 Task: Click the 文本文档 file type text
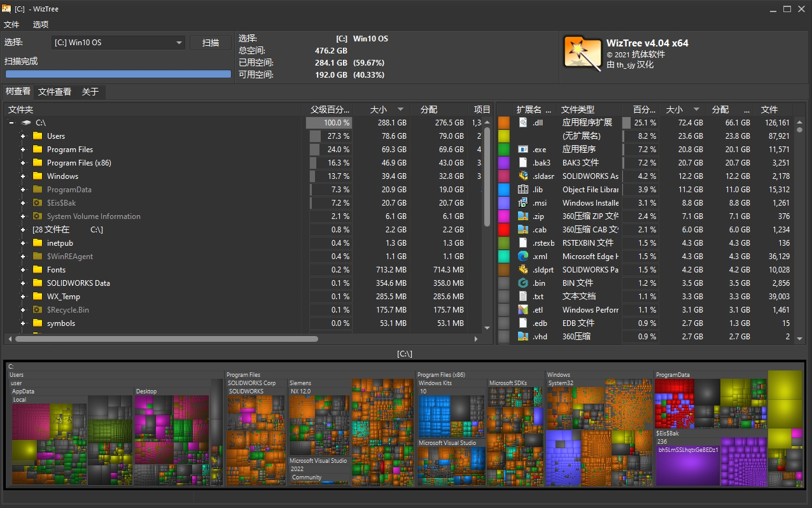[x=579, y=297]
